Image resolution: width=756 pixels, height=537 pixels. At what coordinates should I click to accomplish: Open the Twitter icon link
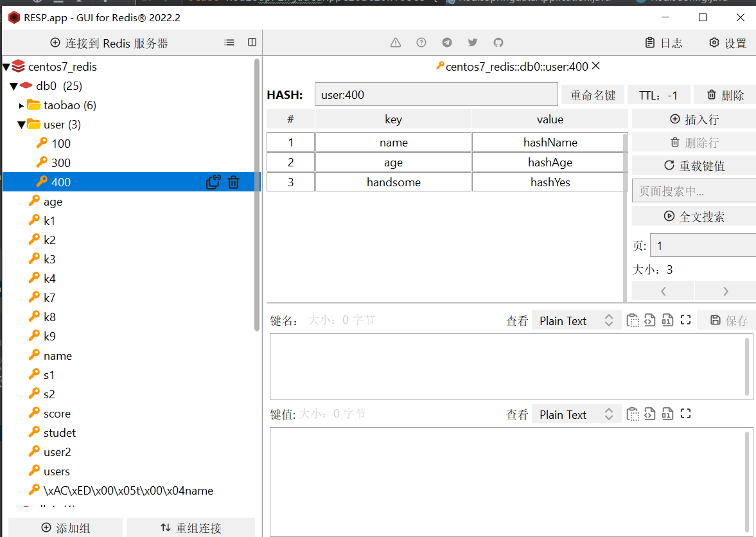click(473, 42)
